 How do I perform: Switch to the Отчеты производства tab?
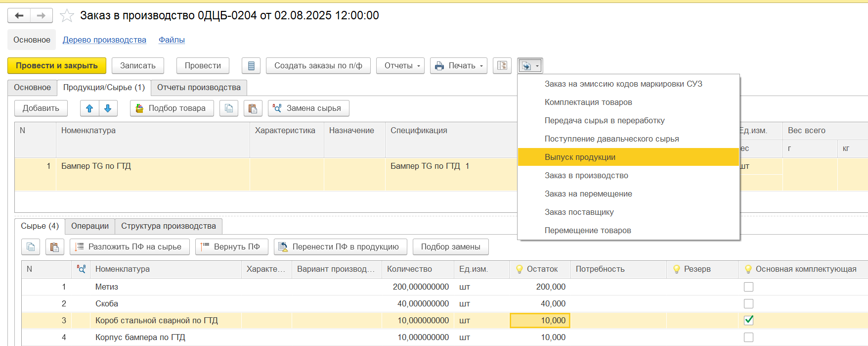199,88
